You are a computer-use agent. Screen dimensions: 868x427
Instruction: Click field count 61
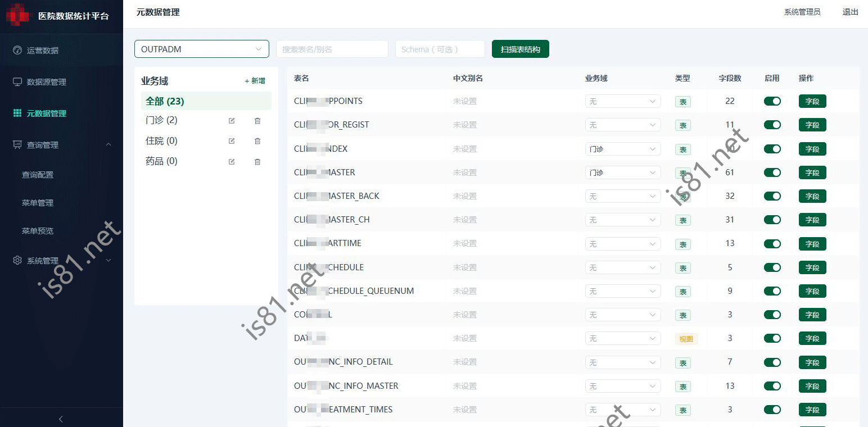[730, 172]
